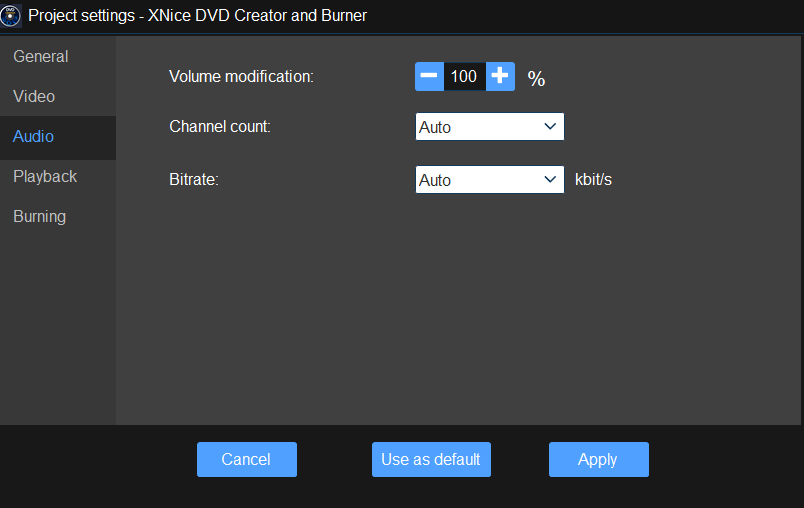804x508 pixels.
Task: Open the Channel count dropdown
Action: point(489,127)
